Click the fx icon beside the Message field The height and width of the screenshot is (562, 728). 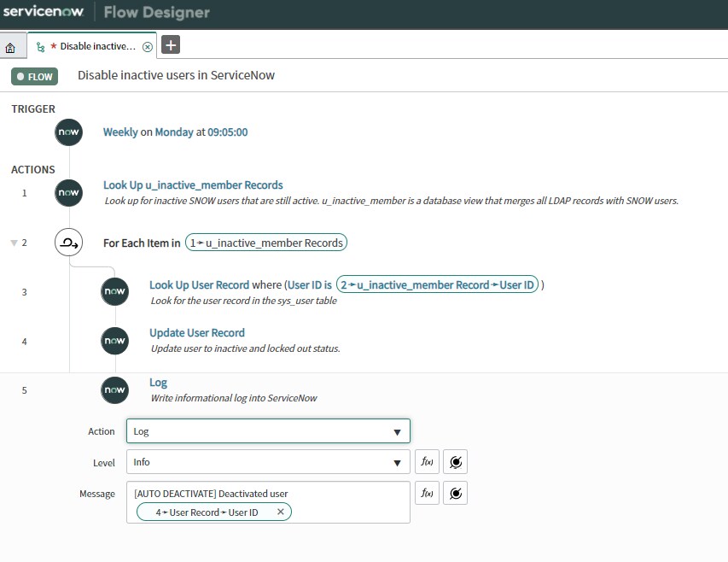tap(426, 493)
